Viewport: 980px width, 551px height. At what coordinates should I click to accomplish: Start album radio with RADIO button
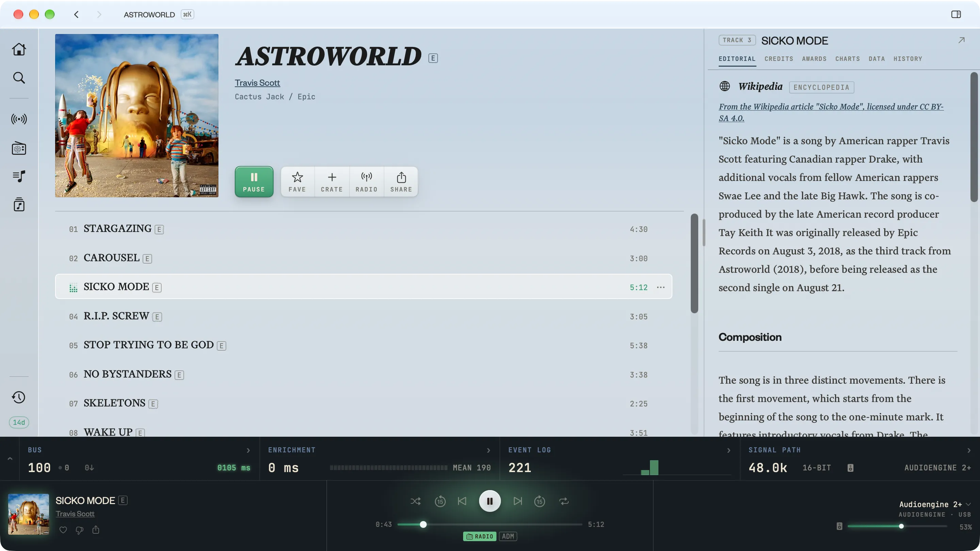tap(366, 182)
